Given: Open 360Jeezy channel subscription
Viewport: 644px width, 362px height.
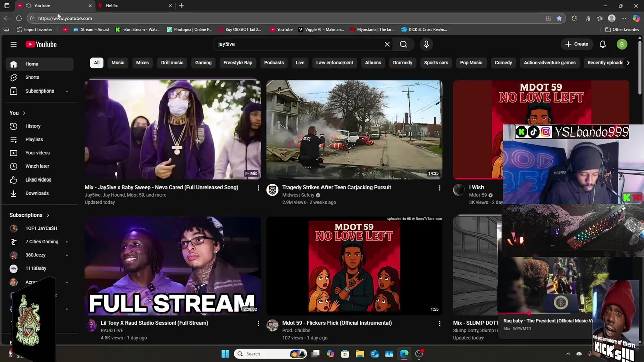Looking at the screenshot, I should (40, 255).
